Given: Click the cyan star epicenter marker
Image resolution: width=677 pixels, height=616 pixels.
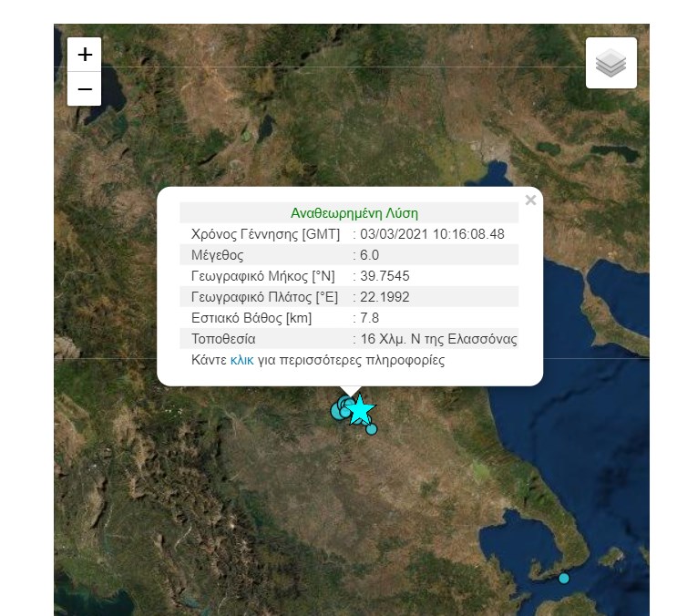Looking at the screenshot, I should coord(361,409).
